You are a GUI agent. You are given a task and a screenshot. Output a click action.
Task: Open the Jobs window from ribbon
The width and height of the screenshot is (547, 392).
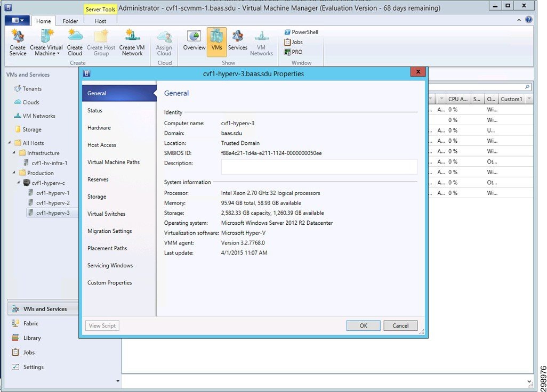click(293, 42)
